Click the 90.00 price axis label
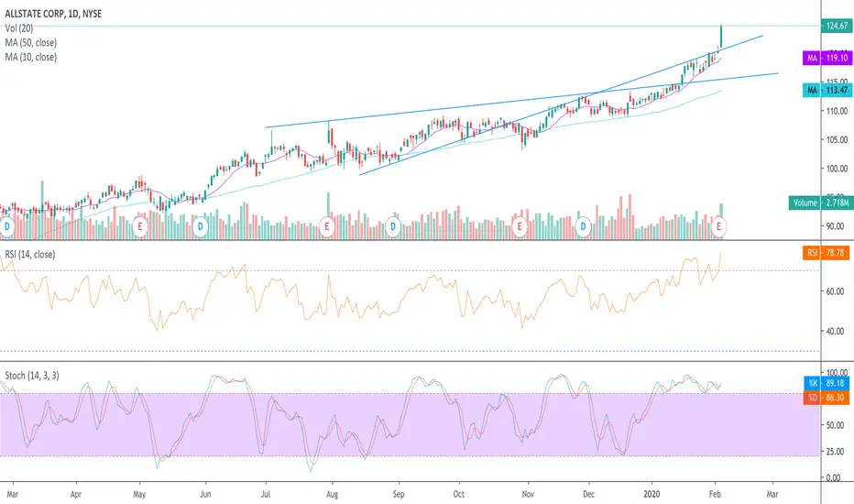 835,226
